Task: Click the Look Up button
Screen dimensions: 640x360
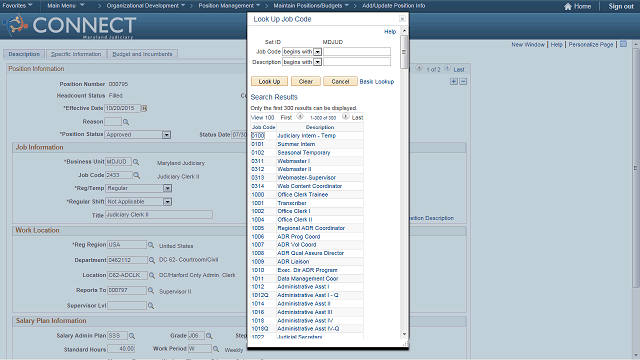Action: coord(269,81)
